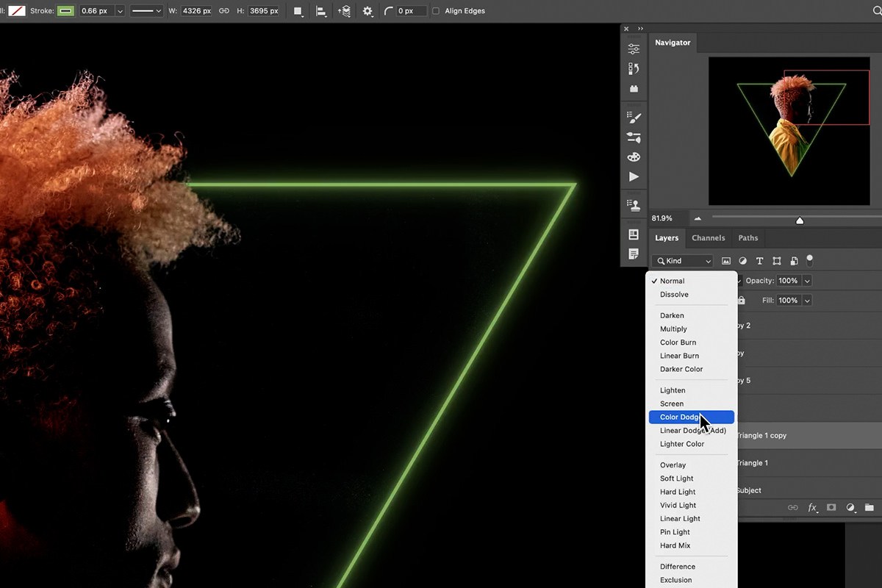Open the fx layer style menu
The image size is (882, 588).
click(812, 507)
